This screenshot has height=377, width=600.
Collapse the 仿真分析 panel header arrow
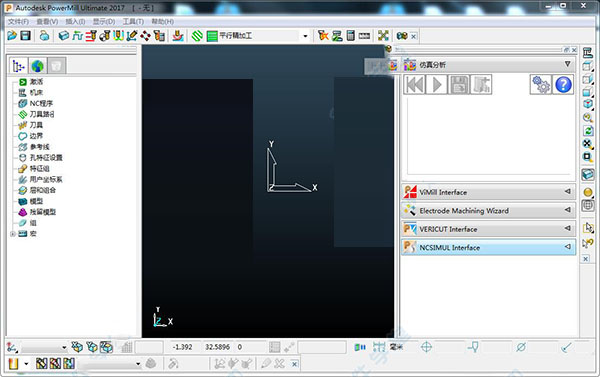tap(567, 64)
